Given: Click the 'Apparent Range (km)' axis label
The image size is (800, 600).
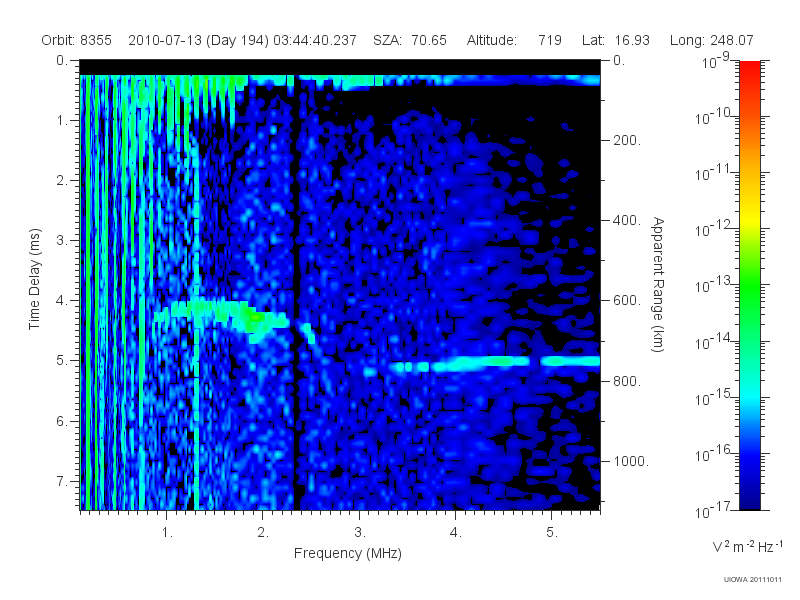Looking at the screenshot, I should [659, 285].
